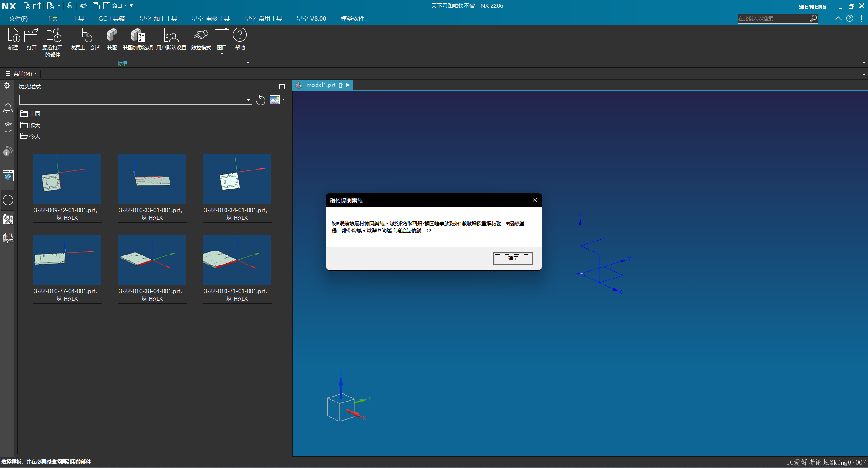Expand dropdown next to new-file quick icon

[59, 6]
